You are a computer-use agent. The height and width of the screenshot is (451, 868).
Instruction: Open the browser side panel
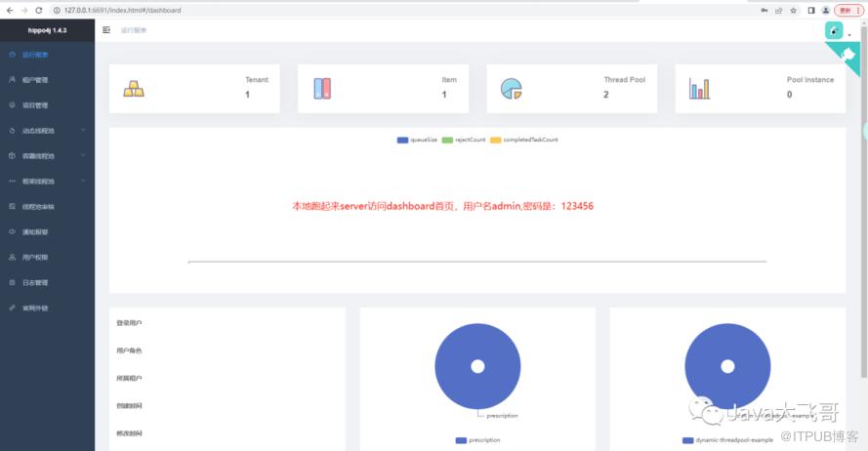[x=810, y=10]
